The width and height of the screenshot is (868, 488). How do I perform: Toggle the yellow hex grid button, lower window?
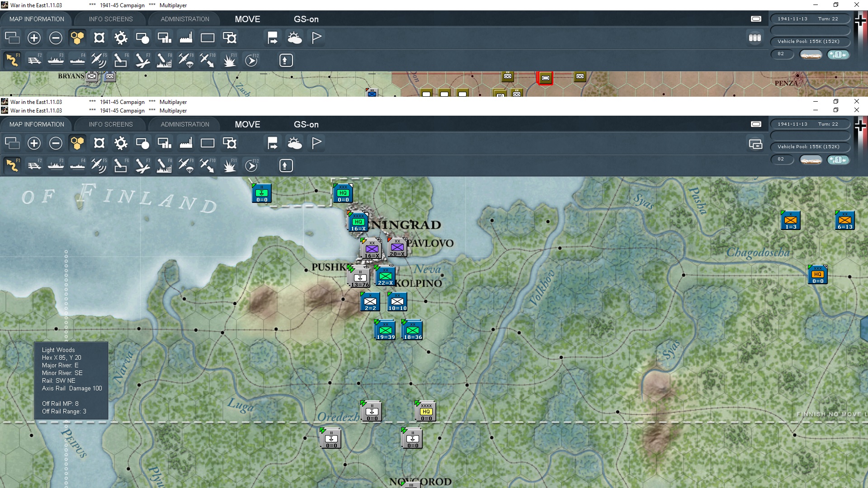77,143
